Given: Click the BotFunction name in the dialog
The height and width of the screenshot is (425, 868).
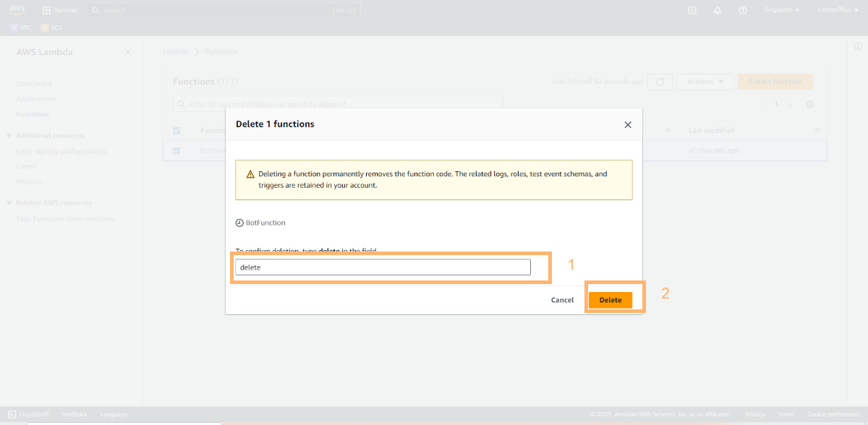Looking at the screenshot, I should click(x=265, y=223).
